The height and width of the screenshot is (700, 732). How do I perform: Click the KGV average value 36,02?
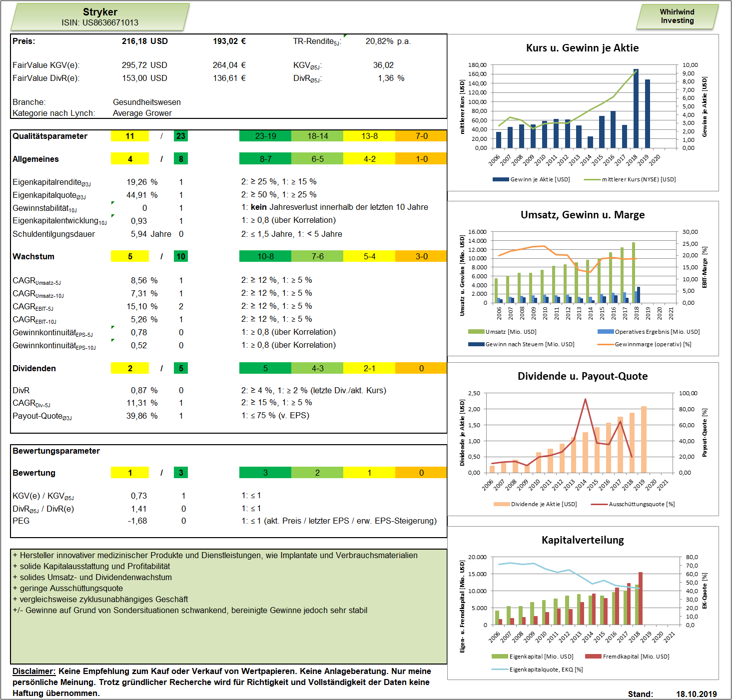pos(383,65)
